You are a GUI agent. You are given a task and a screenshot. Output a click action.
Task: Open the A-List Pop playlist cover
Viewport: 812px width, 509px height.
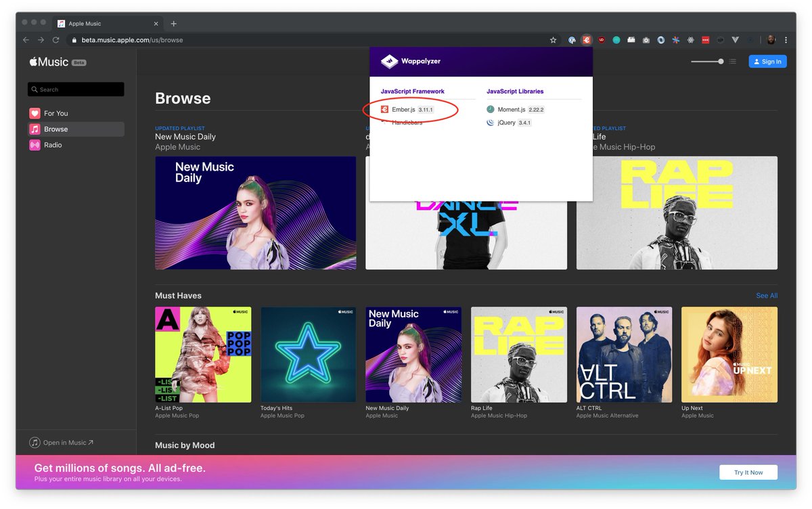(203, 355)
